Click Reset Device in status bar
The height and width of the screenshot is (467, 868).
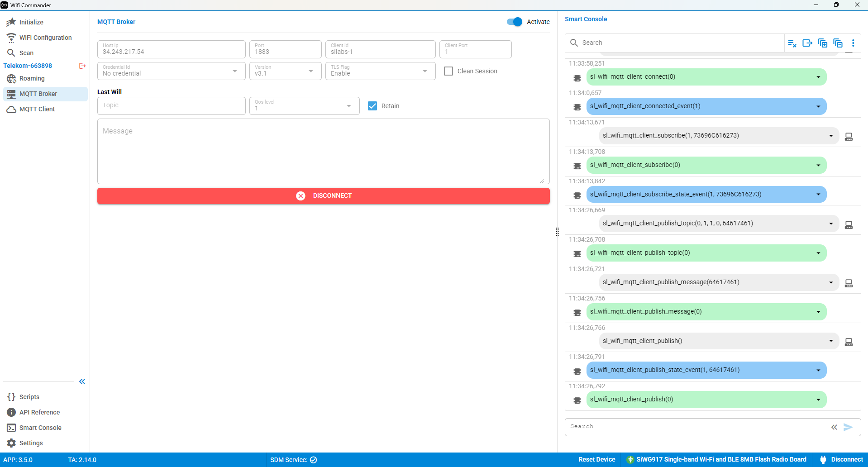click(x=596, y=459)
